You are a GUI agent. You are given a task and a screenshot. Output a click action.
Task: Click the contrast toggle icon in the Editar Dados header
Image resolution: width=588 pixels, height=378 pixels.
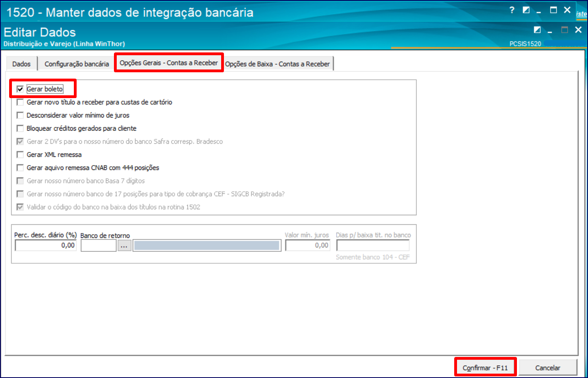pos(537,30)
